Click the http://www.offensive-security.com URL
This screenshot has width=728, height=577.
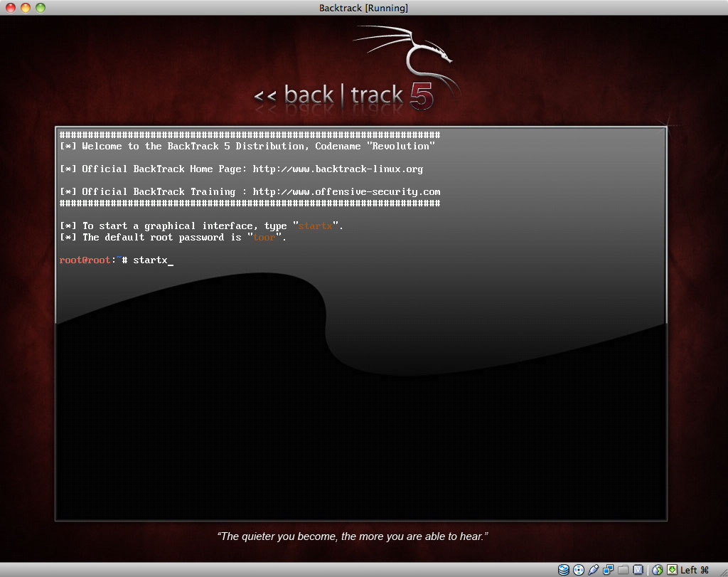(x=346, y=192)
